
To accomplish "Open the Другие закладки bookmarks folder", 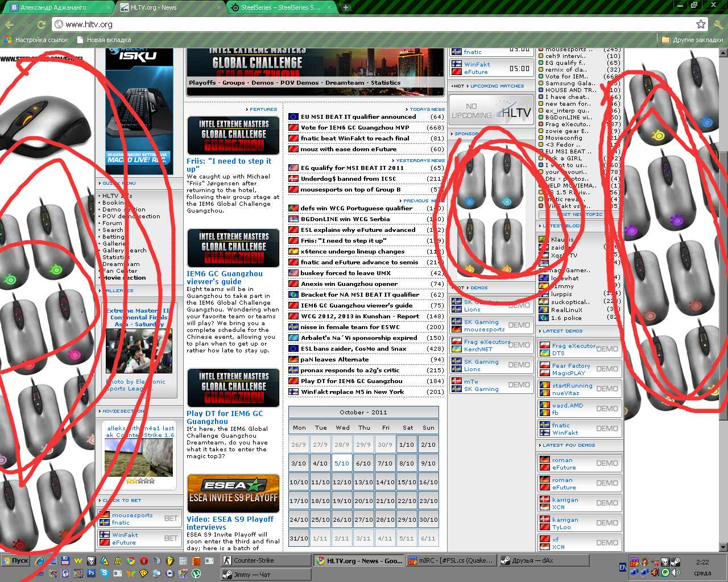I will pyautogui.click(x=693, y=40).
